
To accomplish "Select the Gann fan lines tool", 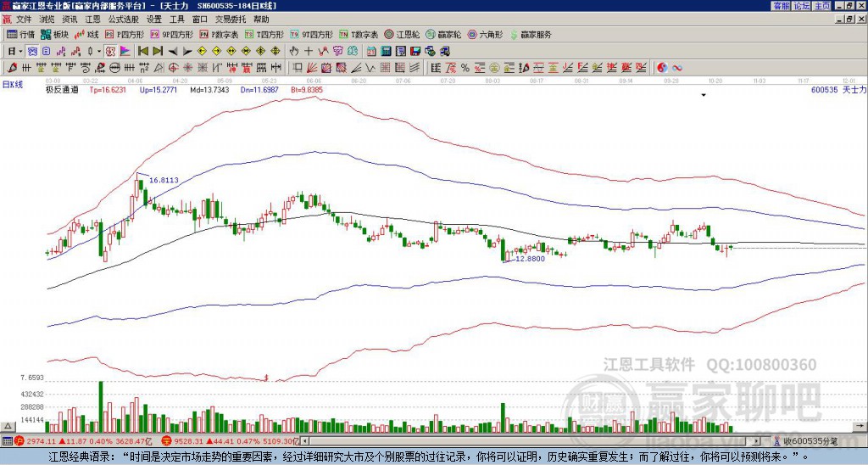I will click(312, 68).
